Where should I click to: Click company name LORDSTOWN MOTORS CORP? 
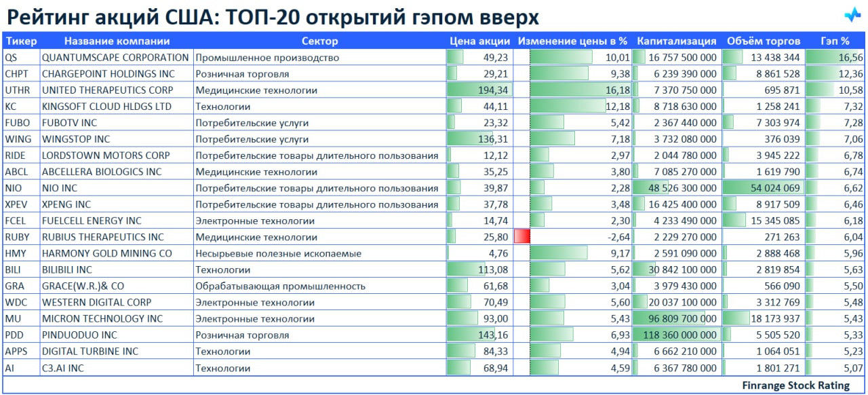[106, 155]
